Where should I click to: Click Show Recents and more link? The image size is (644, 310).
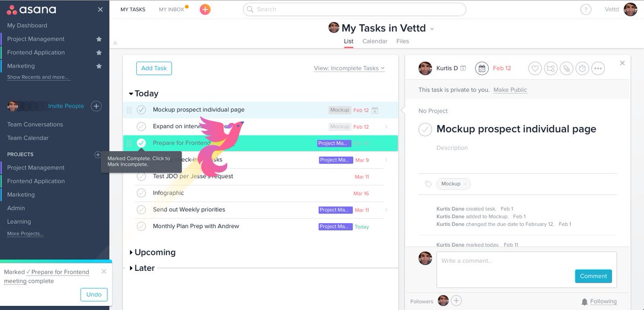38,77
